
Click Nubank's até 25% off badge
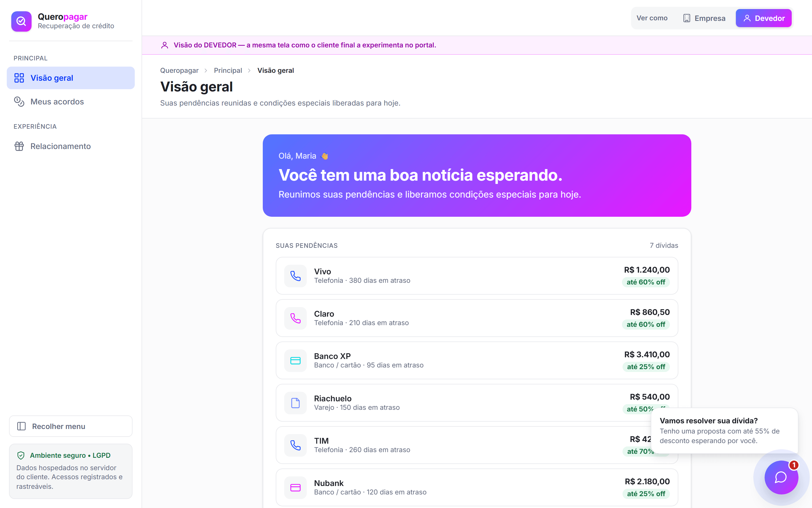(x=646, y=494)
